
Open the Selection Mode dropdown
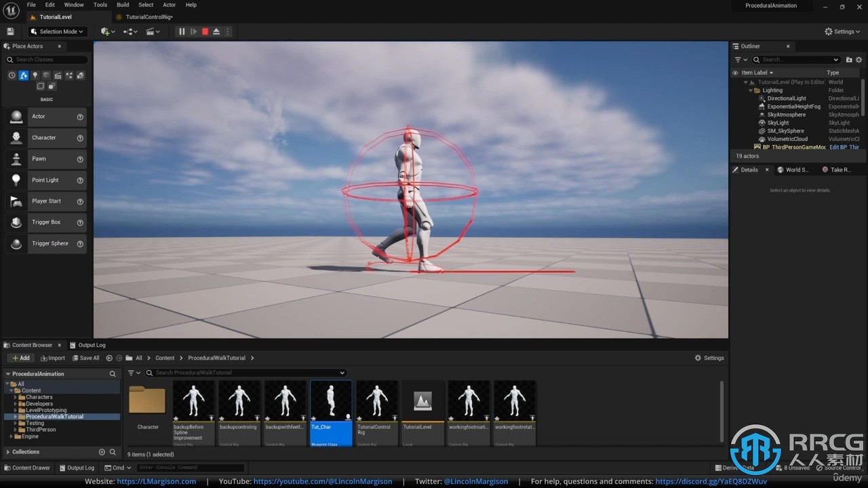pos(58,31)
